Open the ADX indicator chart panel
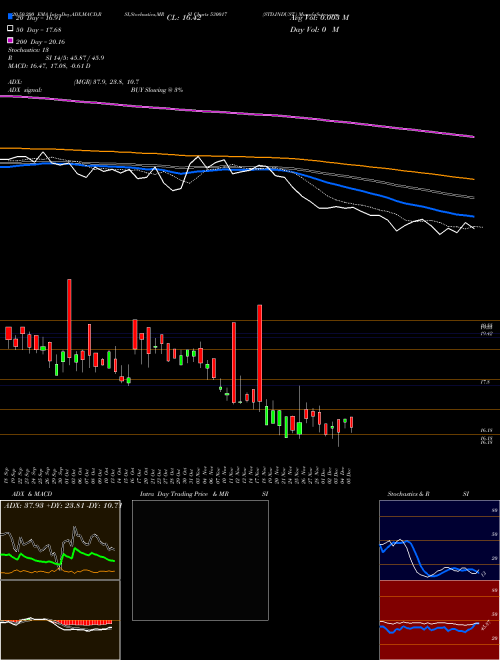The image size is (500, 660). [x=60, y=540]
